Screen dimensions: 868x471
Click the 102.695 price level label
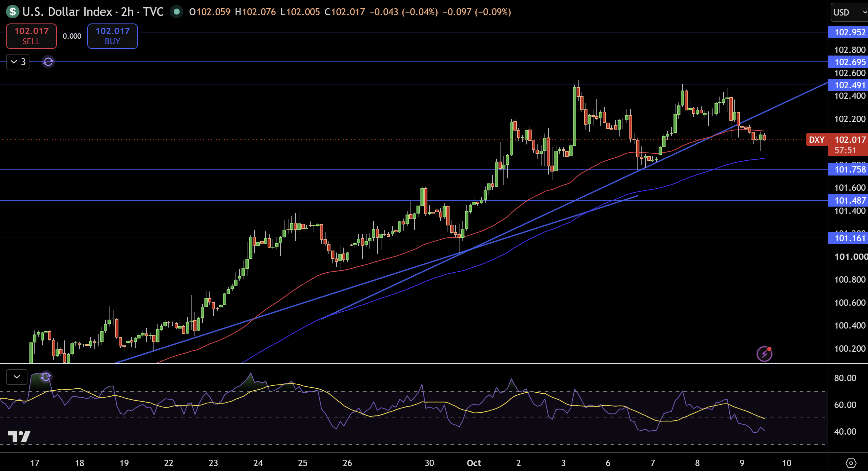pyautogui.click(x=848, y=62)
